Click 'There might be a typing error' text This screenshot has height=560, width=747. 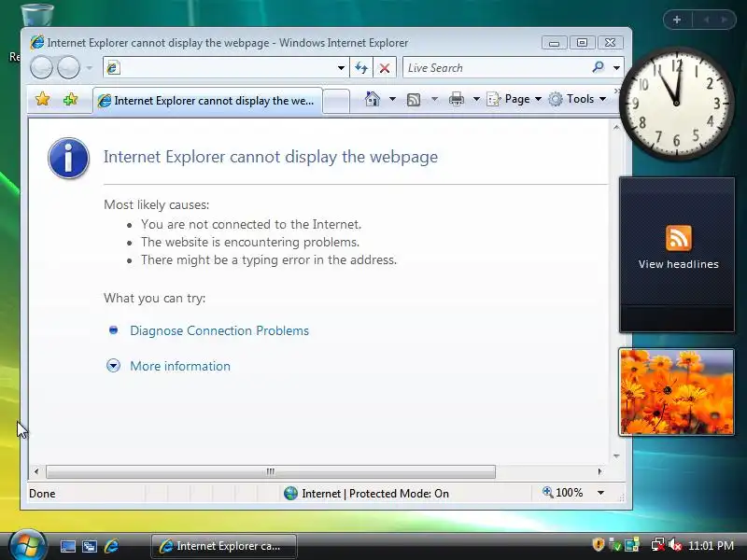269,260
